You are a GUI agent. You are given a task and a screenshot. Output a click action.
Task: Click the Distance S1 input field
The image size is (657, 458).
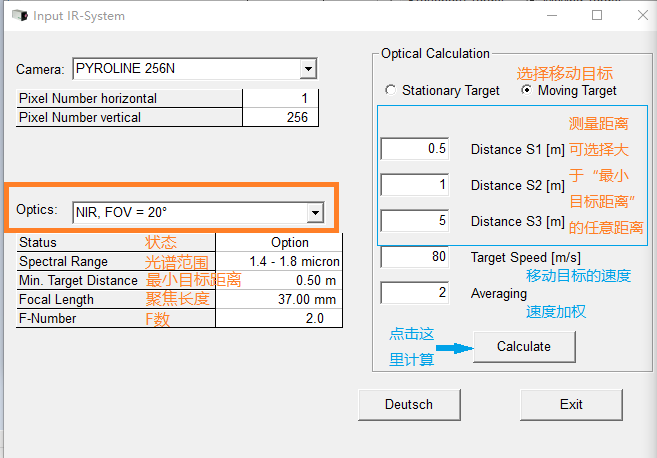[x=415, y=149]
